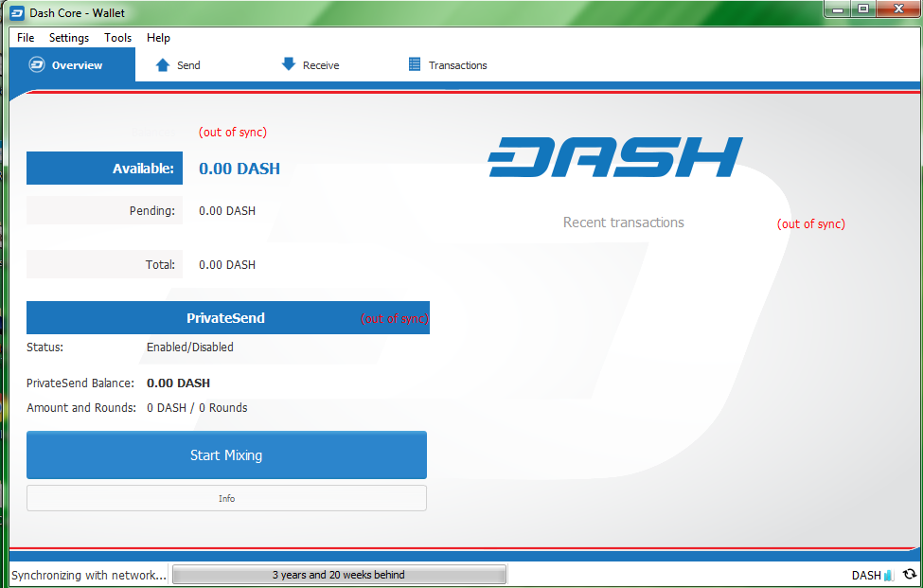Switch to the Overview tab
The image size is (923, 588).
coord(72,64)
